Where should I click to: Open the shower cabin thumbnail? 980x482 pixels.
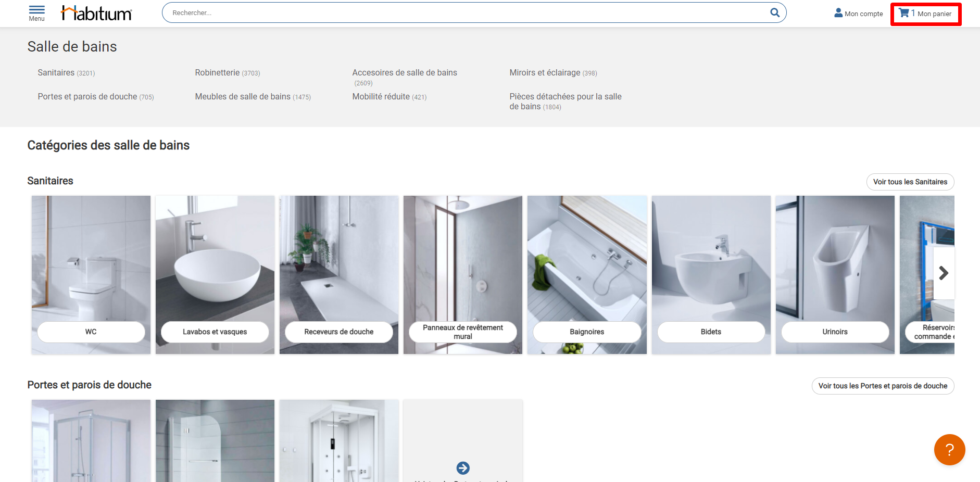(x=339, y=441)
